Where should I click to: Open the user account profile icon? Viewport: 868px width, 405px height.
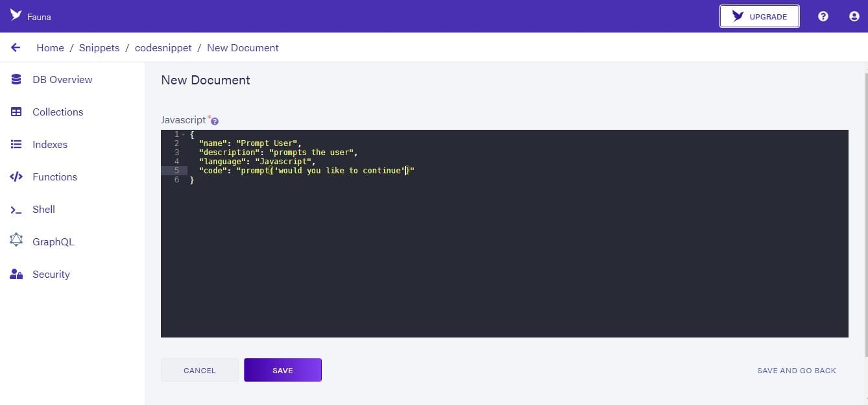[854, 16]
